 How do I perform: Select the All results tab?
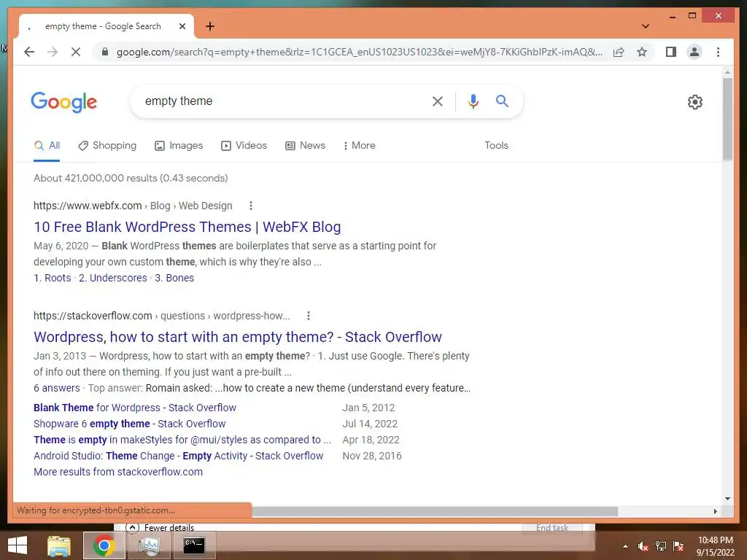click(47, 145)
